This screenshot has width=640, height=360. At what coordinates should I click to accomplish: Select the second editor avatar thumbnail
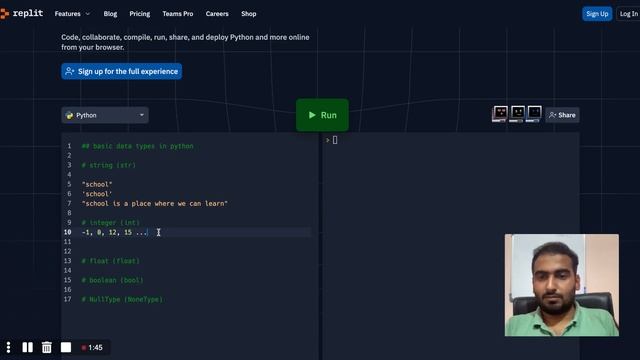[x=517, y=113]
